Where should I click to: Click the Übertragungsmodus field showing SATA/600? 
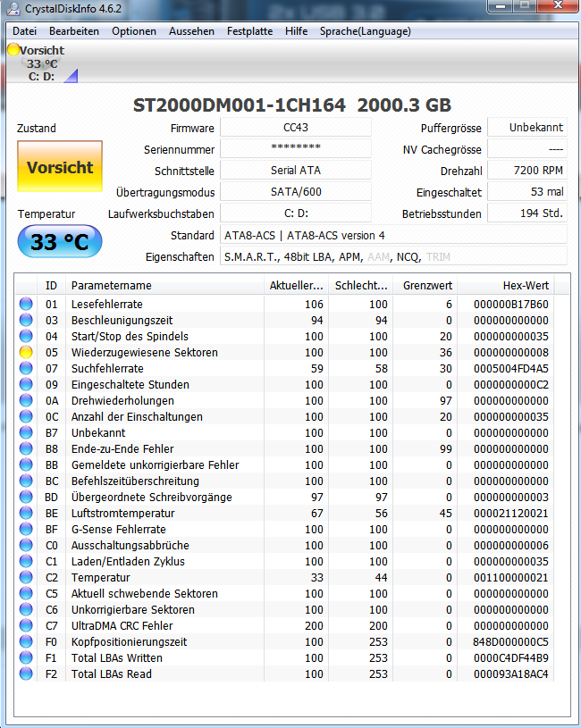[x=296, y=191]
